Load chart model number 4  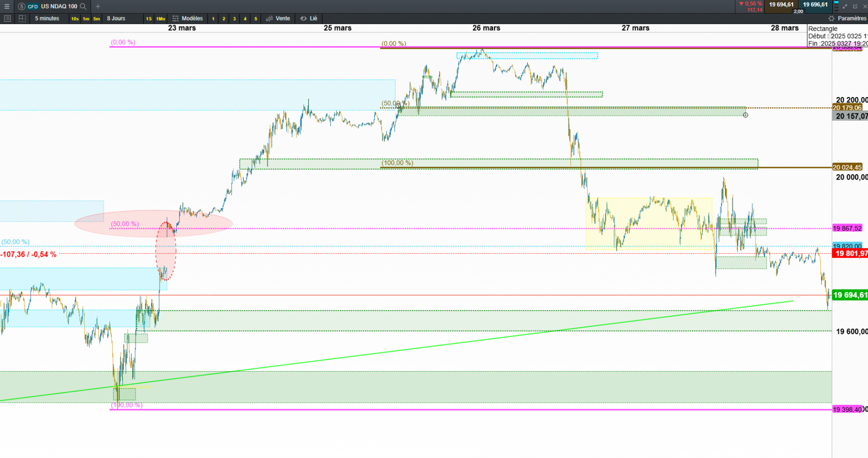[x=245, y=19]
